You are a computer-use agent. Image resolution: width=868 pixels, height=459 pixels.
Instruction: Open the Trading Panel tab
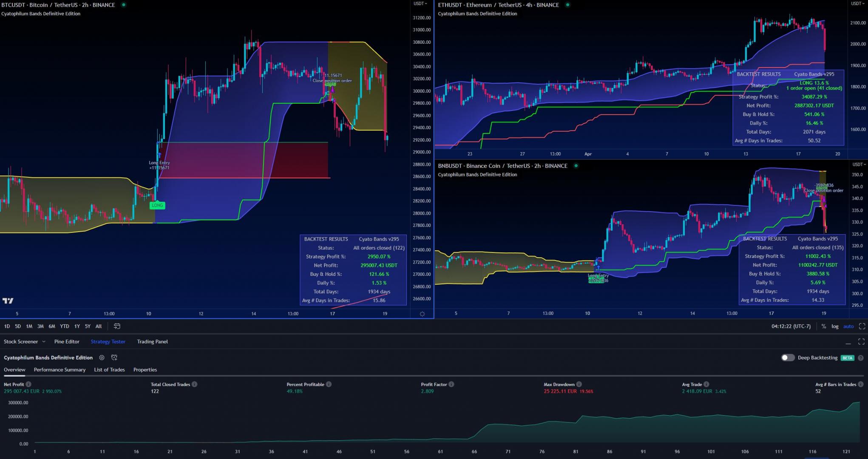[x=152, y=342]
